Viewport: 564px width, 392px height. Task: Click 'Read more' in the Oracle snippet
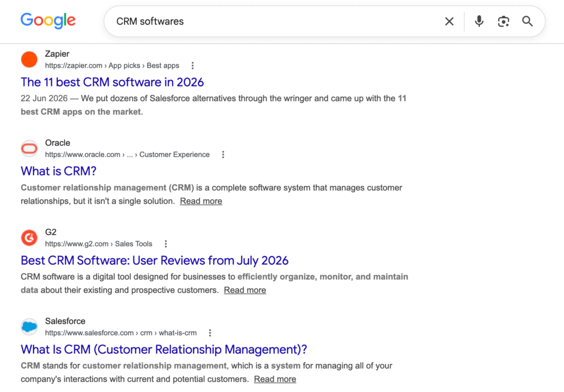[x=201, y=201]
